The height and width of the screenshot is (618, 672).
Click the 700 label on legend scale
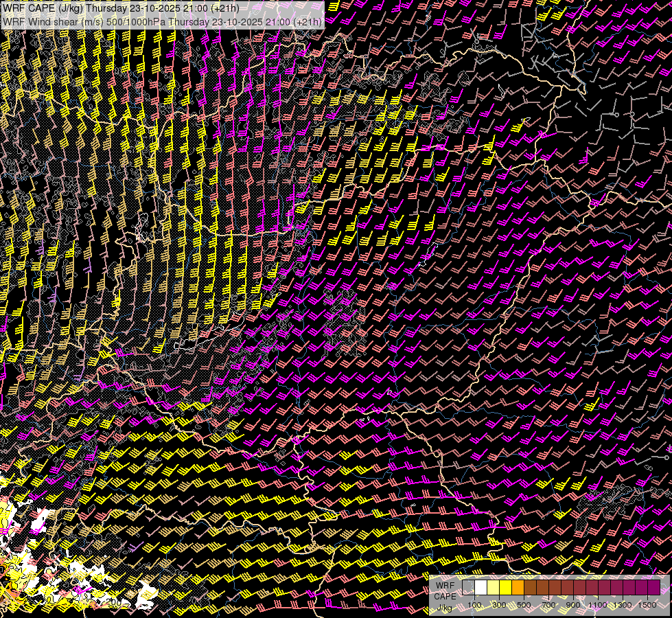pyautogui.click(x=548, y=604)
